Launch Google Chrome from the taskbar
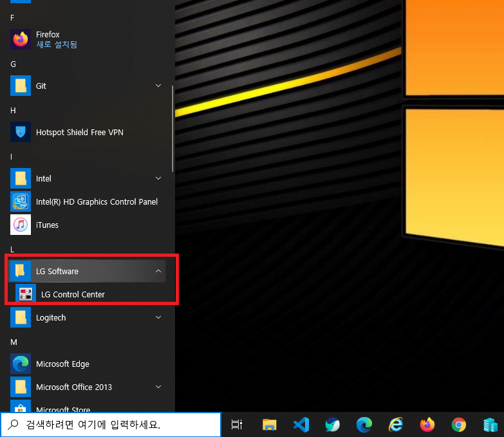This screenshot has width=504, height=437. coord(459,425)
